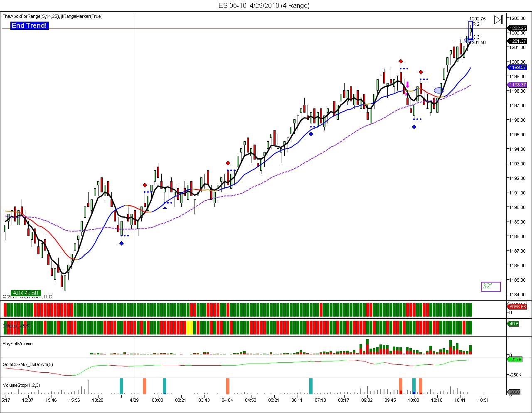Click the chart title 'ES 06-10 4/29/2010 (4 Range)'

click(264, 5)
